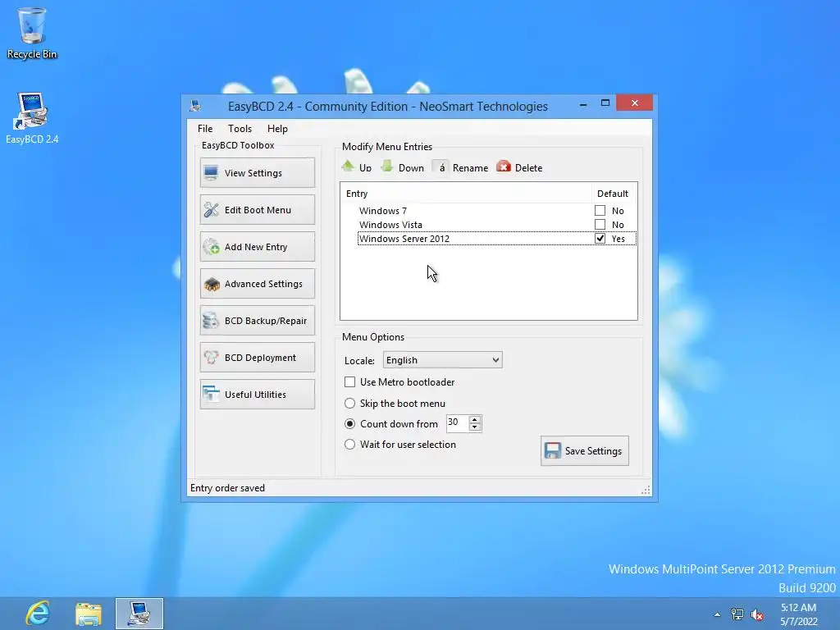
Task: Select the Windows 7 entry
Action: [x=382, y=211]
